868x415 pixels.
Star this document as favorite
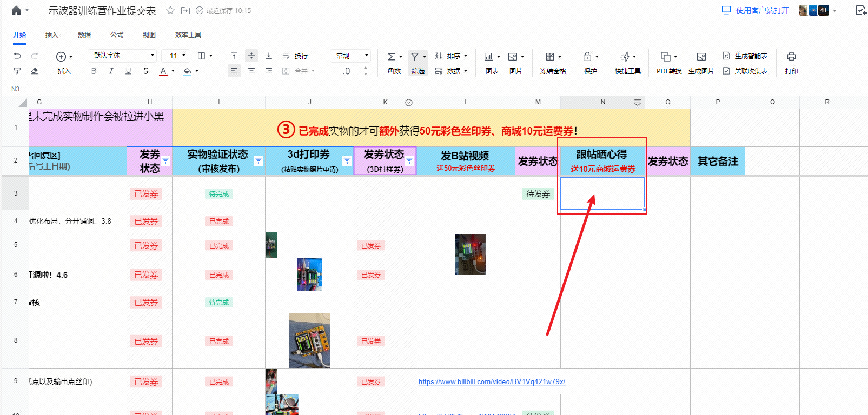coord(170,10)
